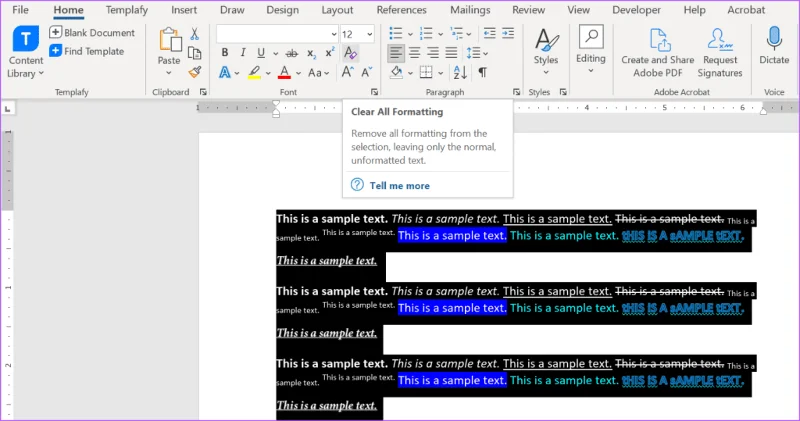Click Decrease Font Size icon
The height and width of the screenshot is (421, 800).
(x=367, y=72)
